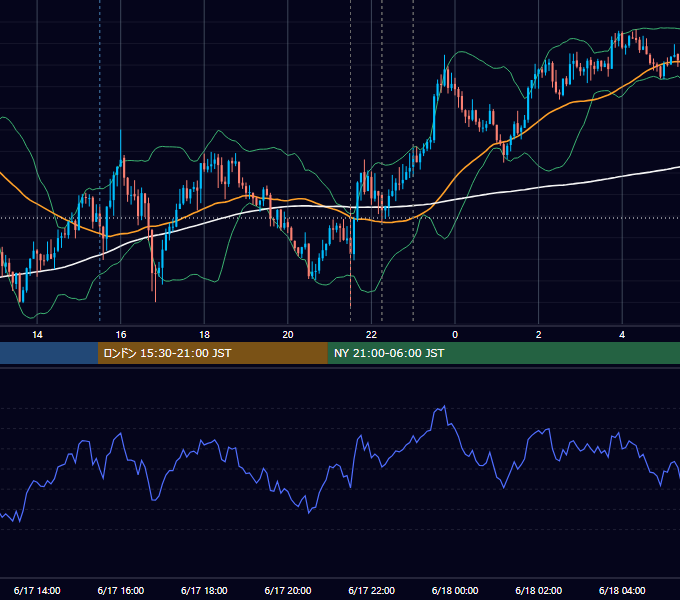Click the '6/17 20:00' date label
The image size is (680, 600).
coord(288,590)
